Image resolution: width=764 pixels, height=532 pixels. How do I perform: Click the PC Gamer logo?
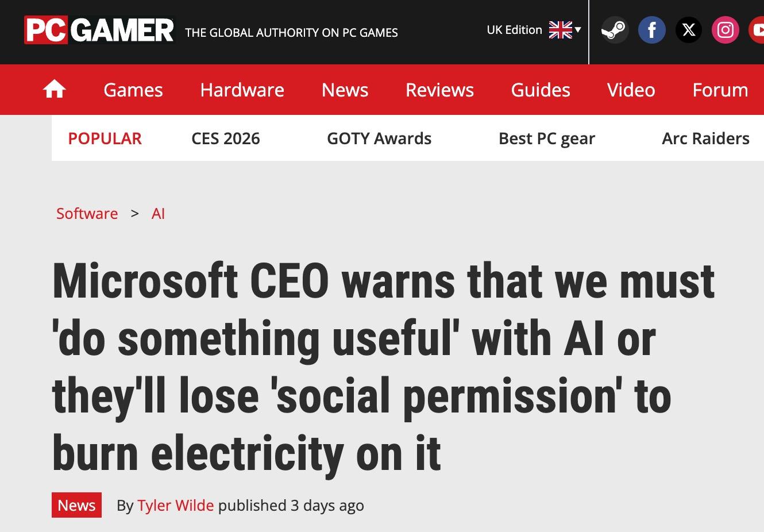tap(99, 30)
